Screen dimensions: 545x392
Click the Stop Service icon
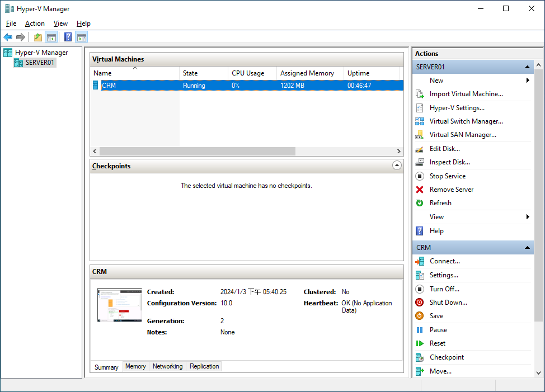click(420, 176)
